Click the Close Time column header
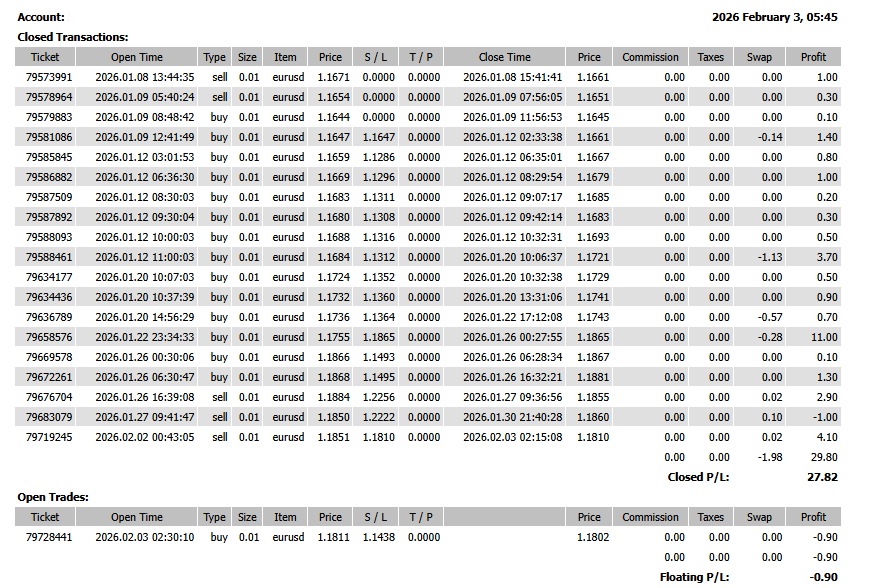Image resolution: width=871 pixels, height=588 pixels. [x=504, y=57]
